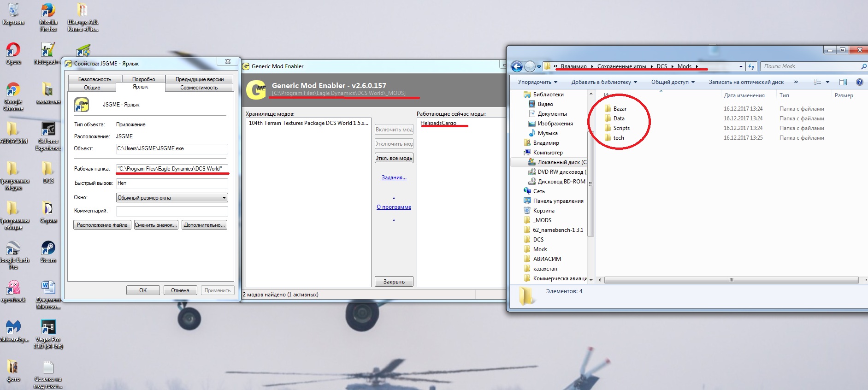Screen dimensions: 868x390
Task: Click Расположение файла button
Action: pyautogui.click(x=102, y=225)
